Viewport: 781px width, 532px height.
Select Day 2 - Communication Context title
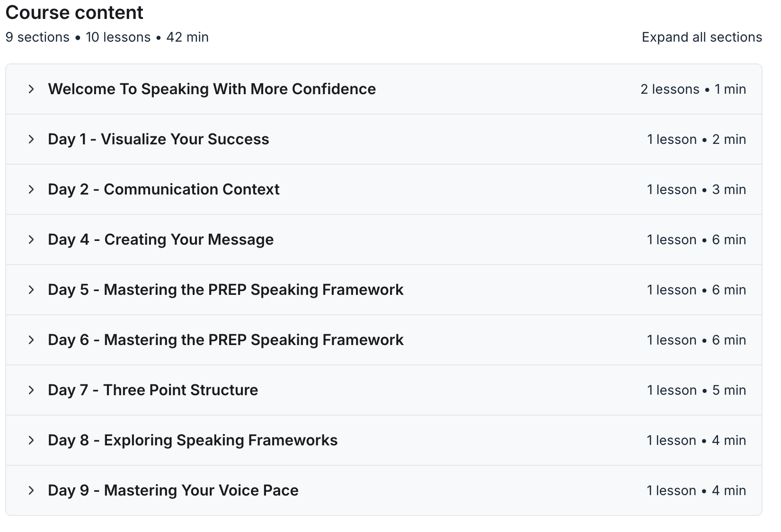164,189
